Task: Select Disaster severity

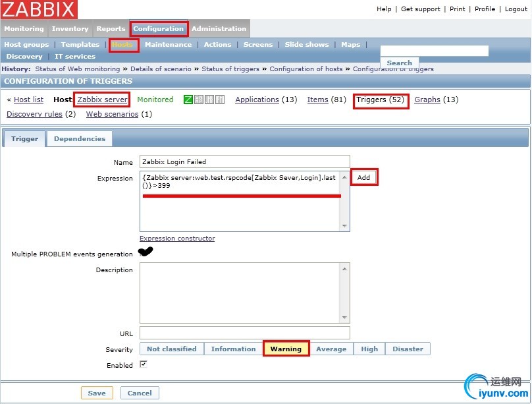Action: (x=408, y=349)
